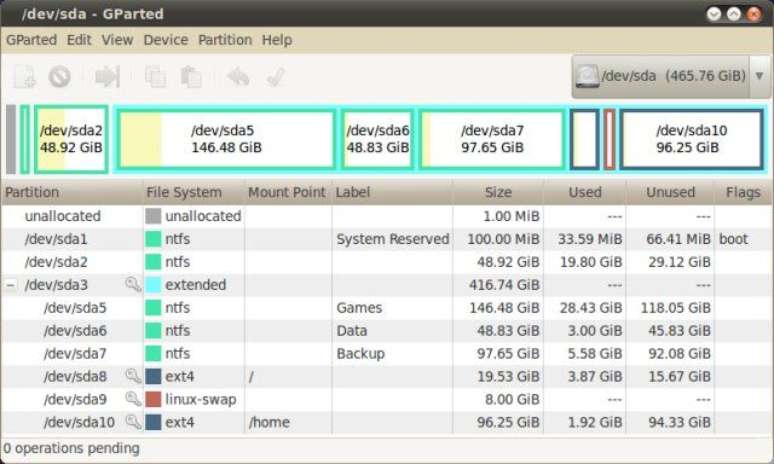This screenshot has width=774, height=464.
Task: Open the Help menu
Action: 276,40
